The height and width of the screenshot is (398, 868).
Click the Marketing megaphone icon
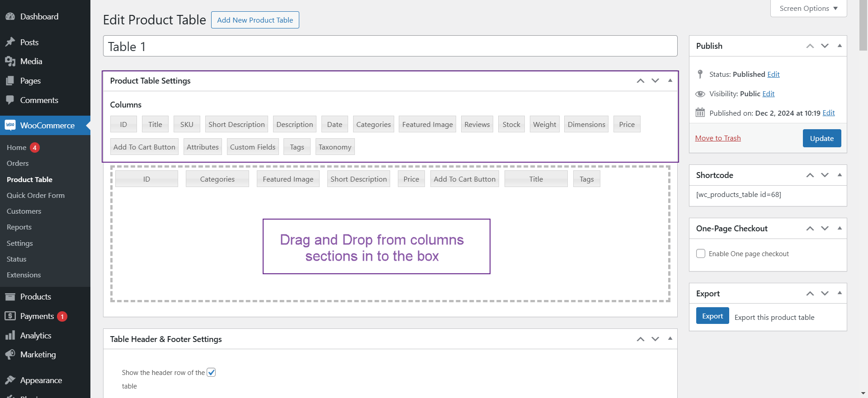tap(10, 355)
